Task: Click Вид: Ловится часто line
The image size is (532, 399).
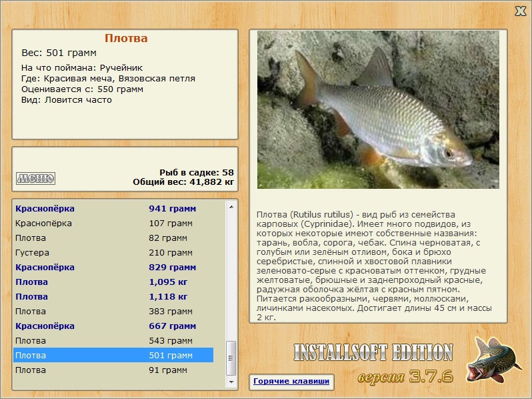Action: coord(67,100)
